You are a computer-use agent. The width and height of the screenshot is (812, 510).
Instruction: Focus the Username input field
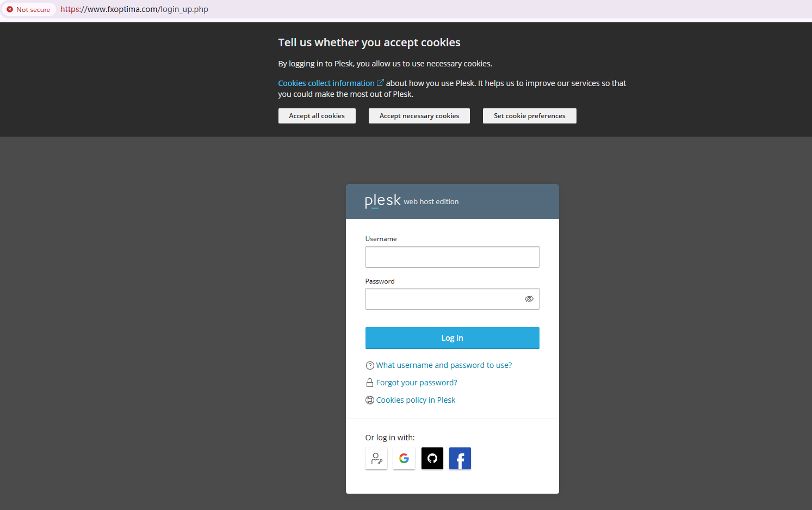453,257
